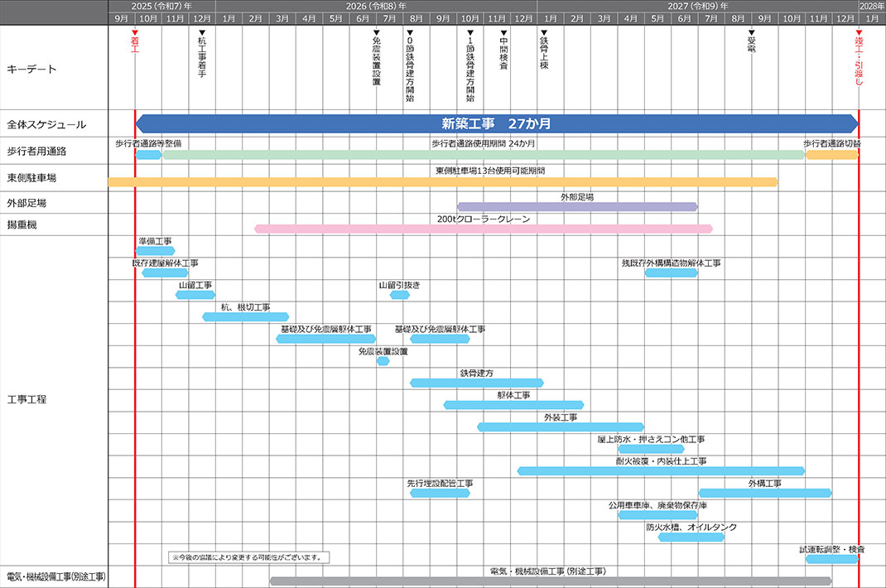Select the 準備工事 task bar
This screenshot has height=588, width=886.
coord(155,251)
